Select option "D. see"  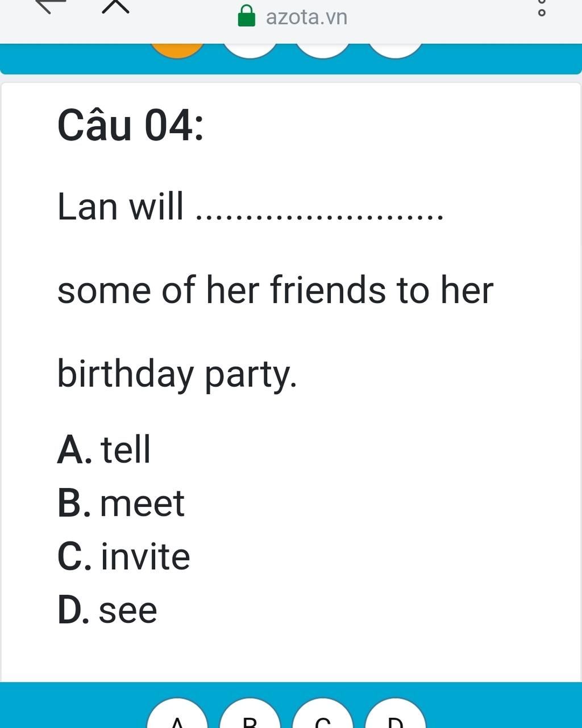point(107,610)
